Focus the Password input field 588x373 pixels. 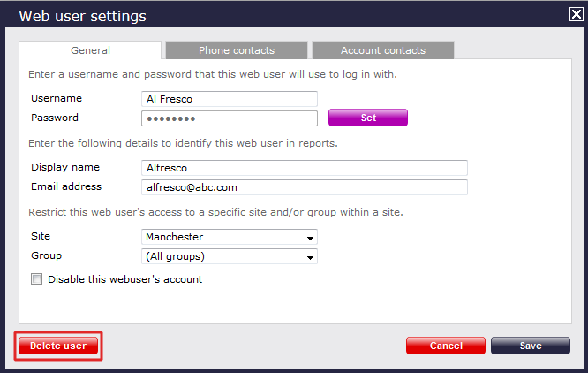point(229,118)
